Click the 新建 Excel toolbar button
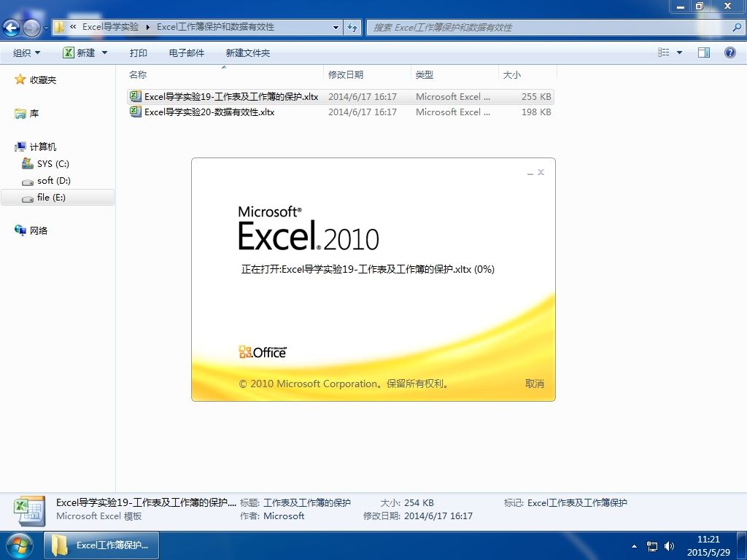This screenshot has width=747, height=560. 80,52
